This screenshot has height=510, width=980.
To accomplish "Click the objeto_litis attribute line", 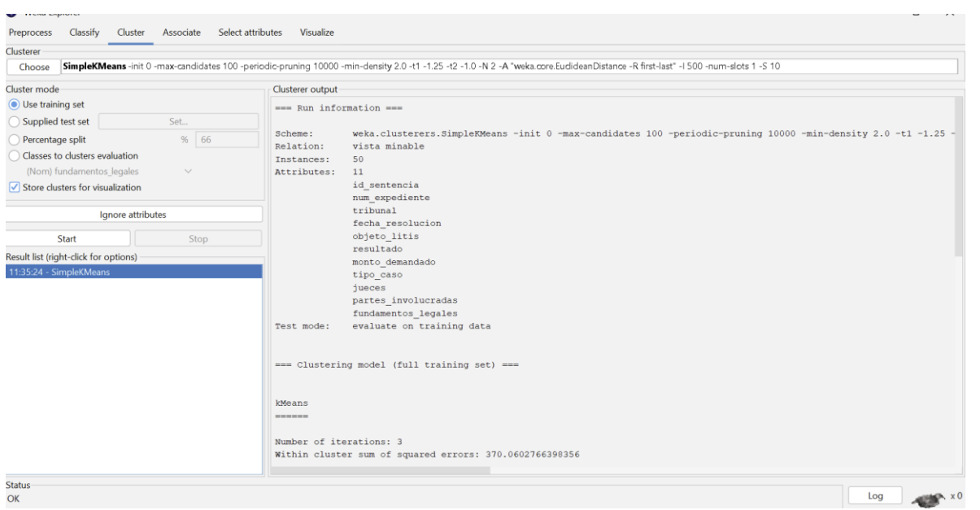I will 385,236.
